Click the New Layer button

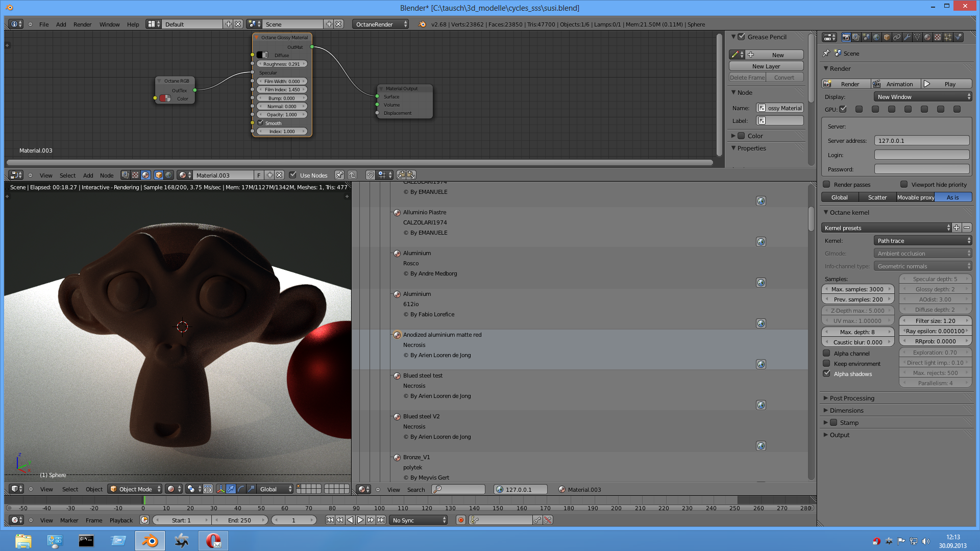pyautogui.click(x=766, y=66)
